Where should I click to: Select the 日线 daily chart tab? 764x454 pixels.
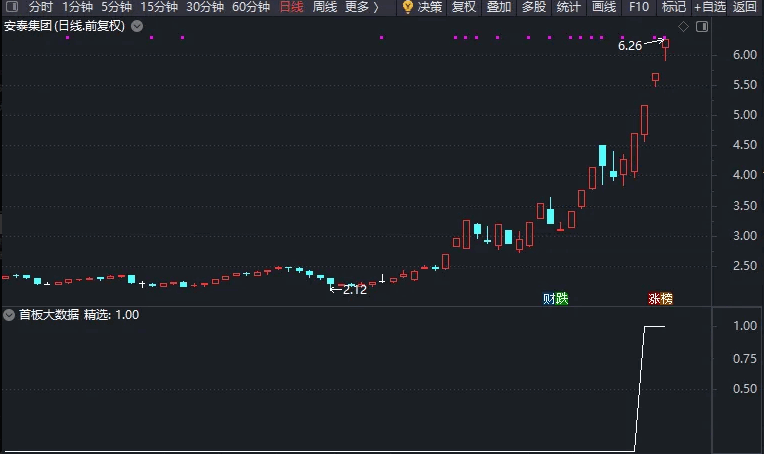[291, 7]
